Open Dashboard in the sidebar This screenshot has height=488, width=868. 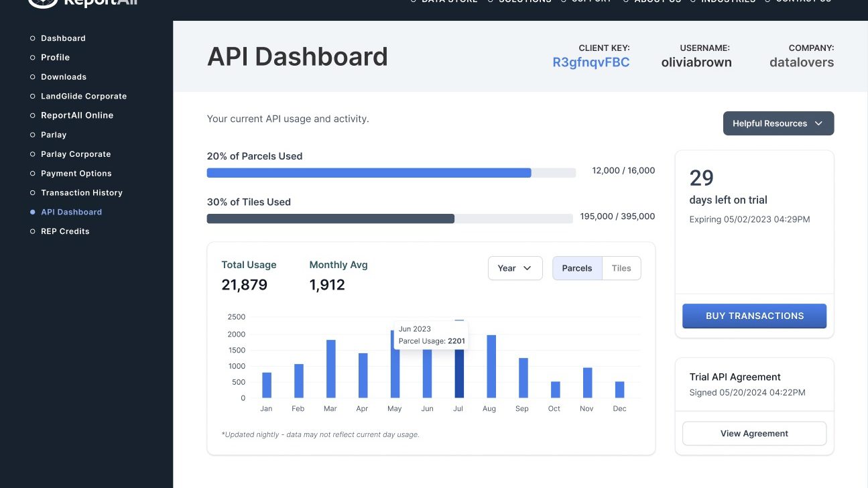tap(63, 38)
